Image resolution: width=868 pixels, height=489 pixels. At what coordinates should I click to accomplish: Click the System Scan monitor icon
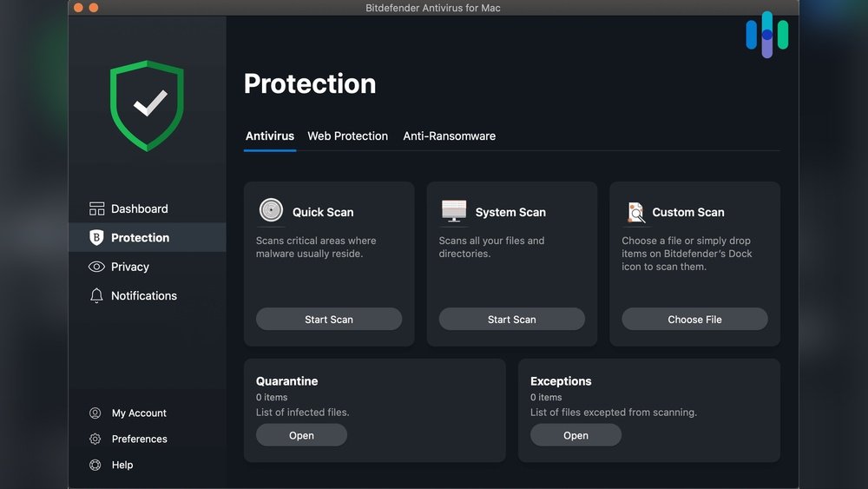tap(454, 211)
